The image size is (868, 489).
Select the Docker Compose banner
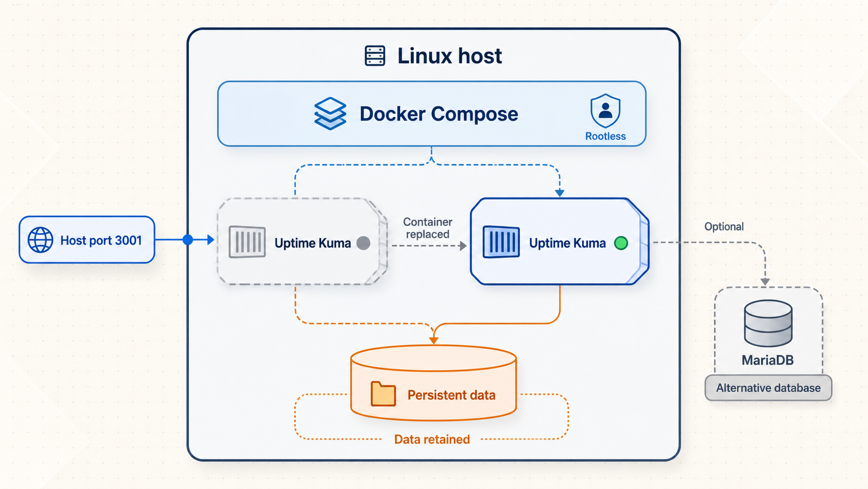431,114
